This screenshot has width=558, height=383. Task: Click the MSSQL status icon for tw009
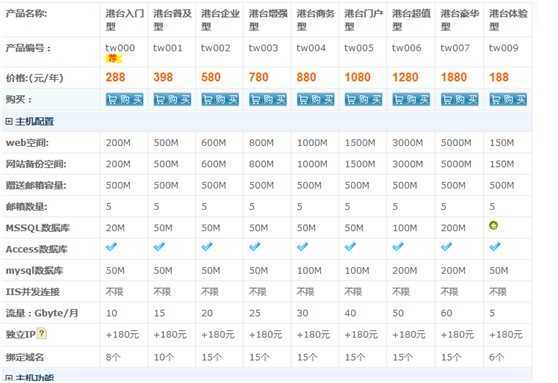point(493,225)
